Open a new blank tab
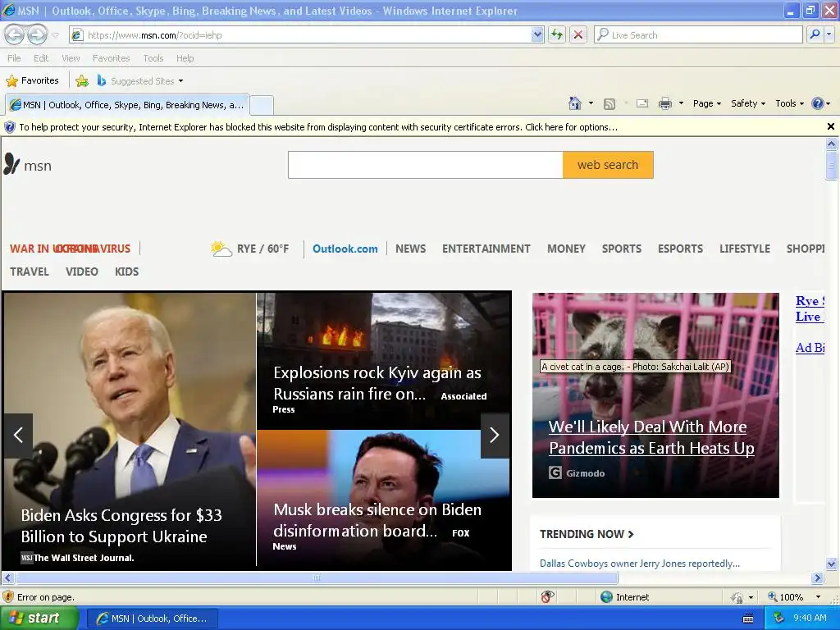 [262, 105]
